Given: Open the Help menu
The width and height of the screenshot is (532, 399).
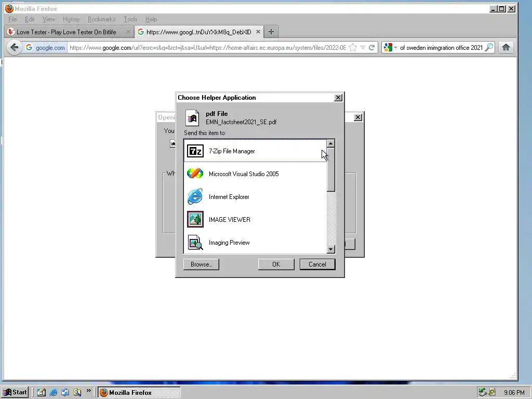Looking at the screenshot, I should click(151, 19).
